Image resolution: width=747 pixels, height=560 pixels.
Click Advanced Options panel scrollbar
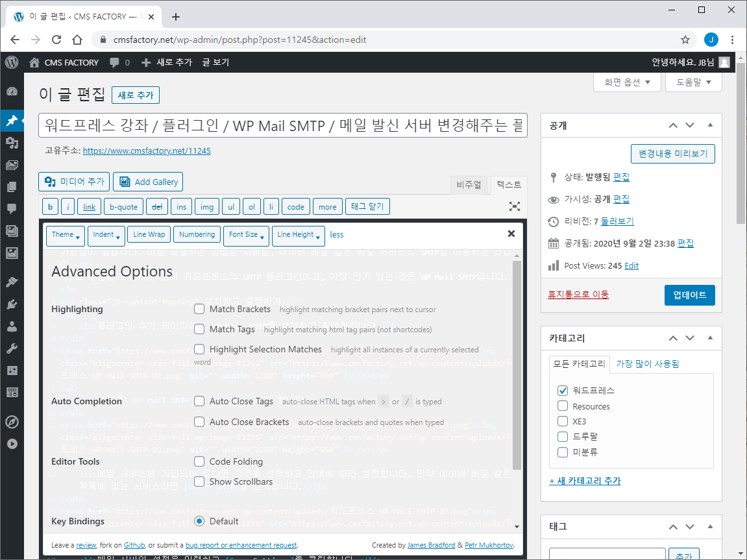click(517, 365)
